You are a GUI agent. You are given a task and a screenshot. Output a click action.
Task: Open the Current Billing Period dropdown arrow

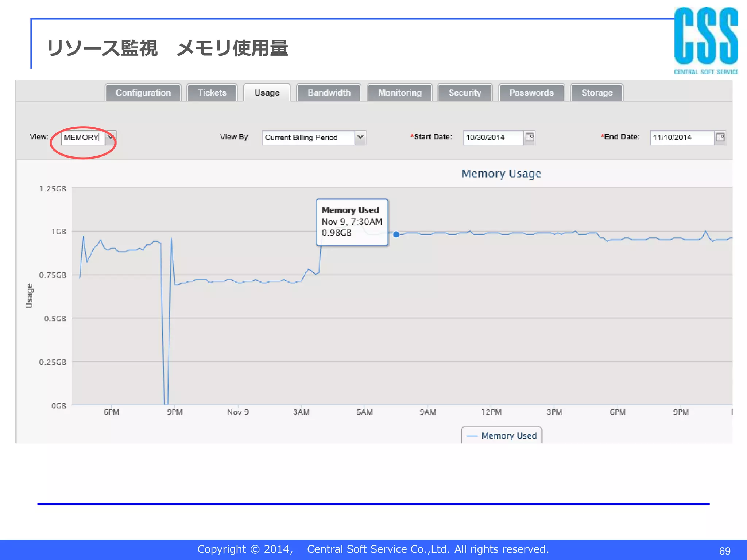[360, 137]
